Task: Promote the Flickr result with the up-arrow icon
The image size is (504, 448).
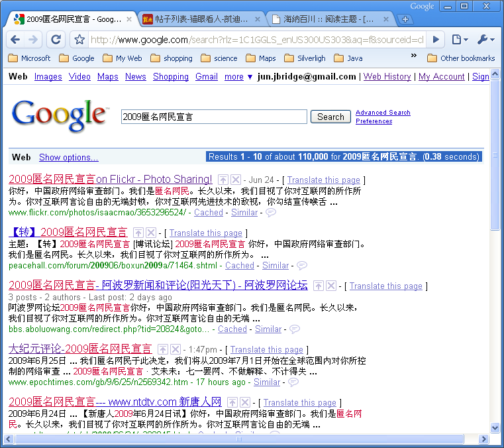Action: (223, 180)
